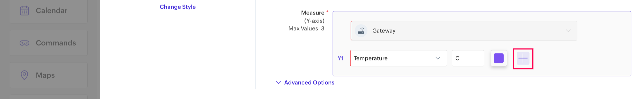Click the Gateway text in device selector
This screenshot has height=99, width=644.
384,31
